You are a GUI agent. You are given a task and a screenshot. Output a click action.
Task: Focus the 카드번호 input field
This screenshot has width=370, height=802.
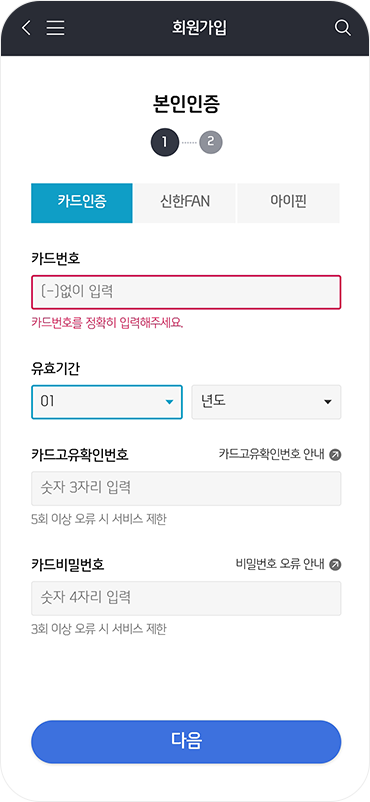tap(186, 292)
